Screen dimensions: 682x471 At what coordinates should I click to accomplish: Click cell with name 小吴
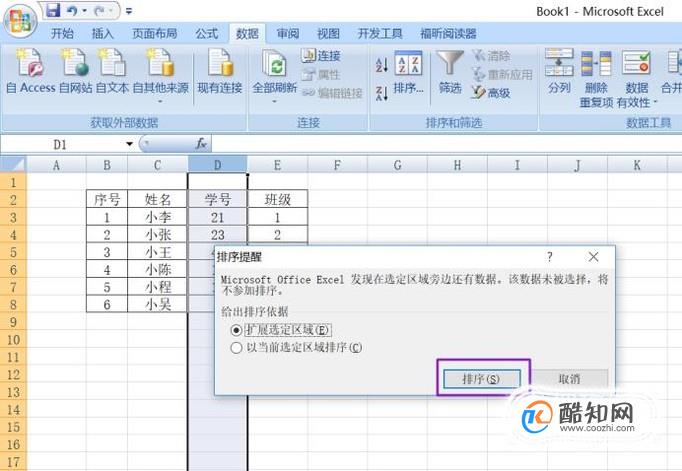[x=157, y=304]
